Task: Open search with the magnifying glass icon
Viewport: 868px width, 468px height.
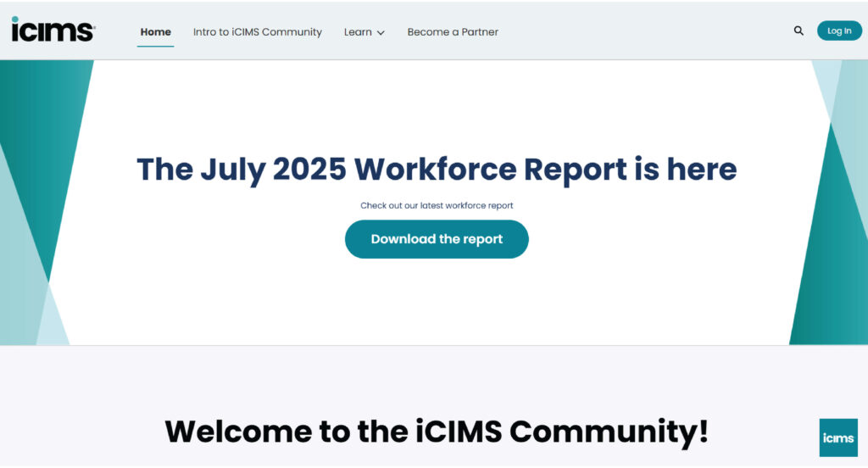Action: pyautogui.click(x=798, y=31)
